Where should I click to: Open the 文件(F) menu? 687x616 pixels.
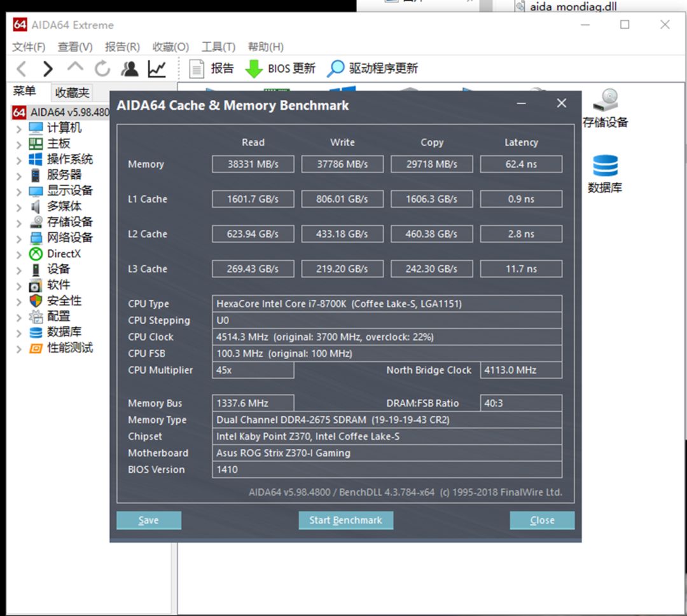pyautogui.click(x=29, y=47)
